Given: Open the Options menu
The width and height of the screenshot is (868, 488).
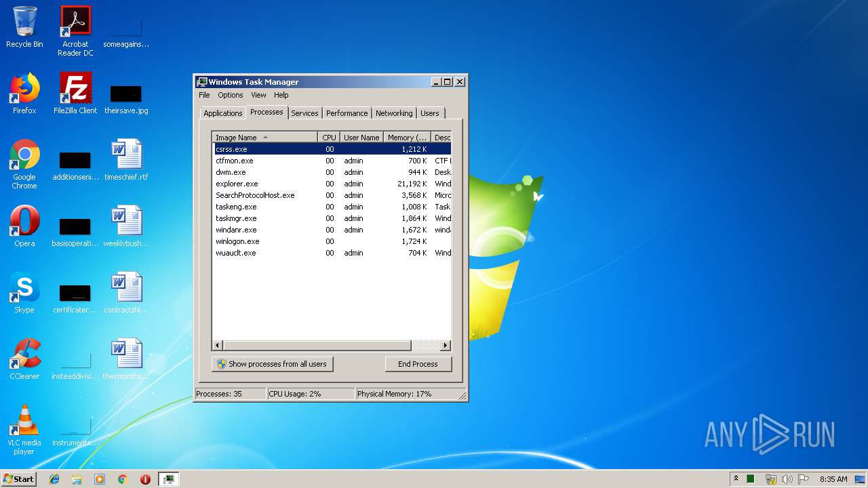Looking at the screenshot, I should pyautogui.click(x=231, y=95).
